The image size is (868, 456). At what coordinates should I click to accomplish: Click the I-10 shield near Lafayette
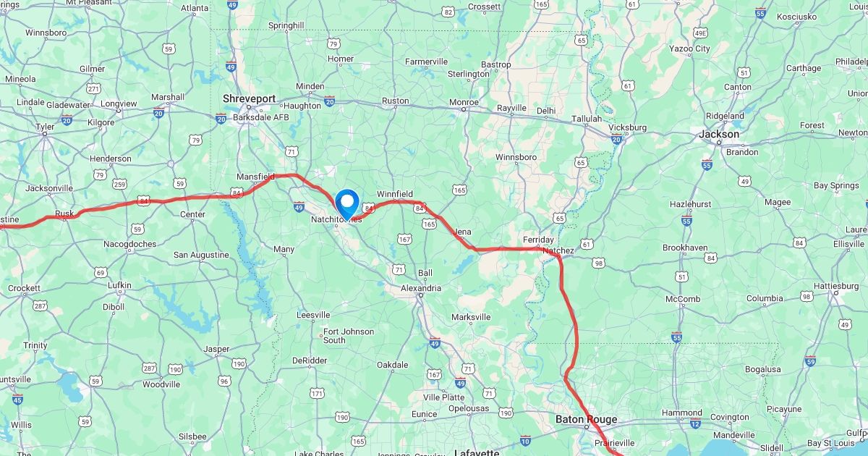click(x=525, y=440)
